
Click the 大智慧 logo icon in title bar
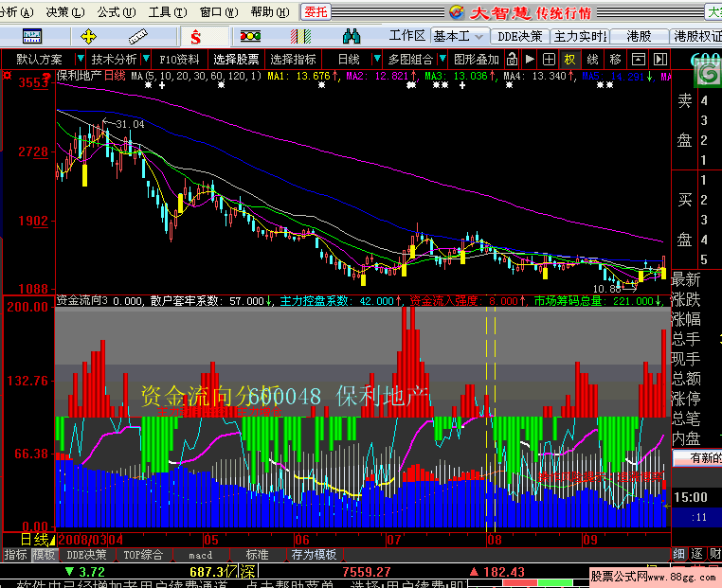tap(457, 12)
